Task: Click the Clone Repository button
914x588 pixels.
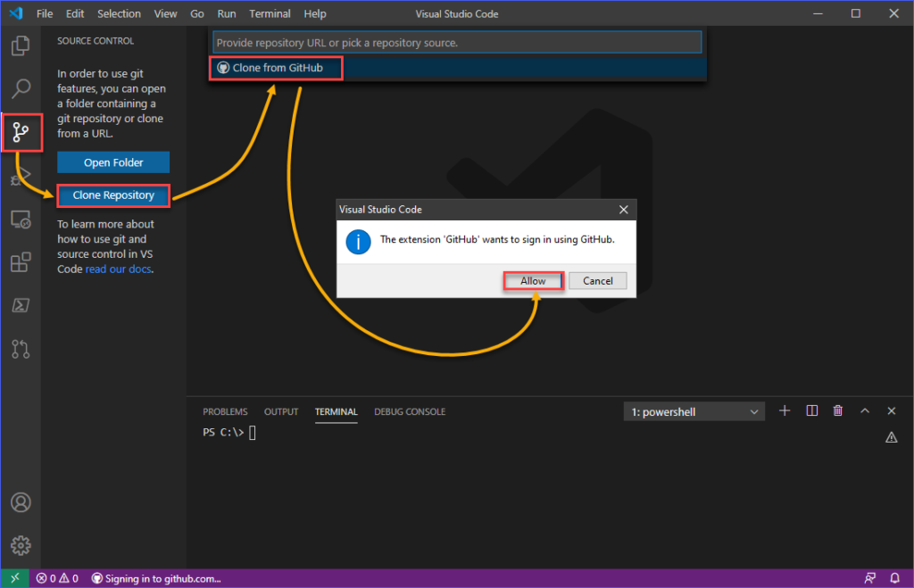Action: pos(113,195)
